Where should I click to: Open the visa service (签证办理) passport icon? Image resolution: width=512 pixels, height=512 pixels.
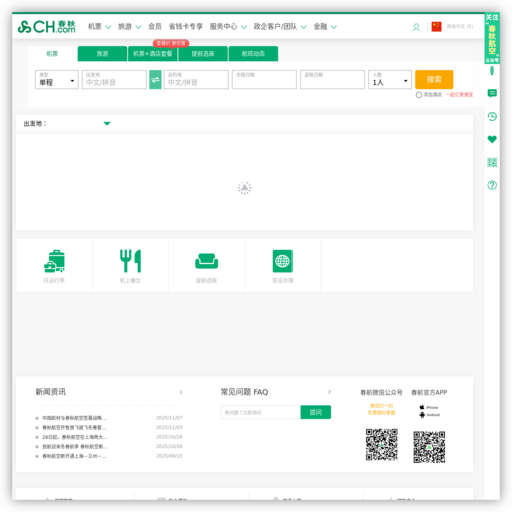pyautogui.click(x=283, y=266)
